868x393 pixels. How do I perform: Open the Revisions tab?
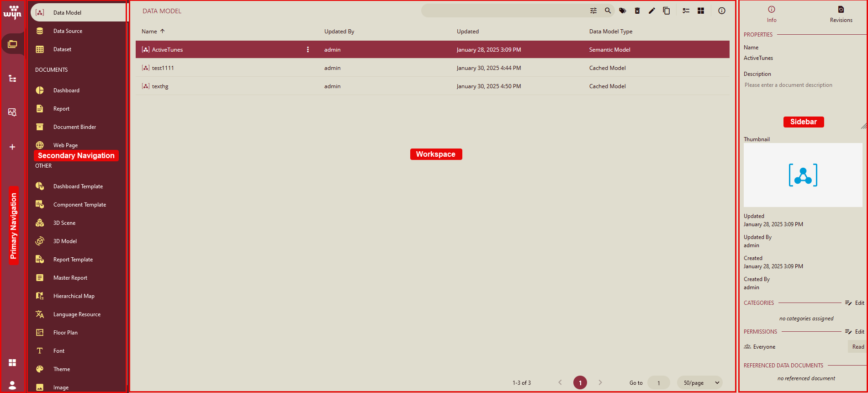click(841, 14)
